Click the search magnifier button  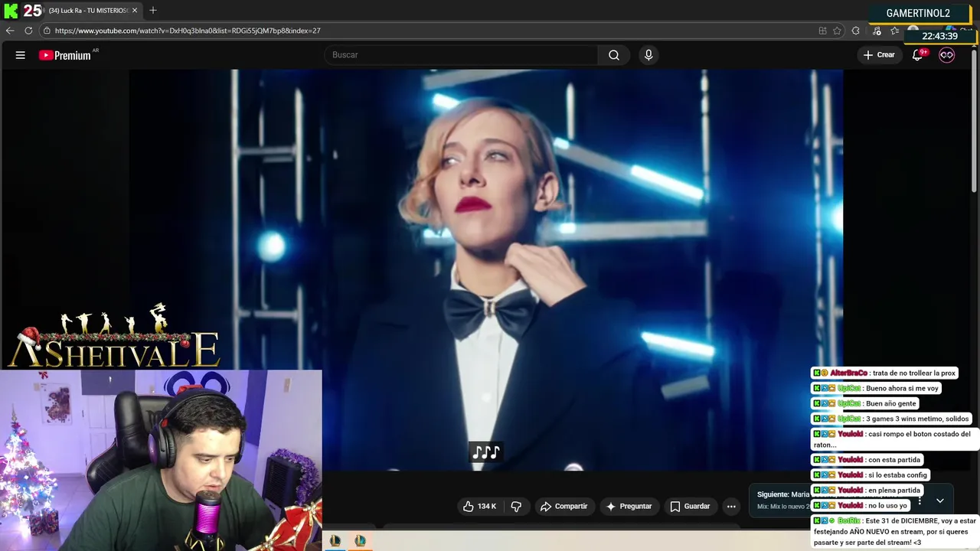point(614,55)
